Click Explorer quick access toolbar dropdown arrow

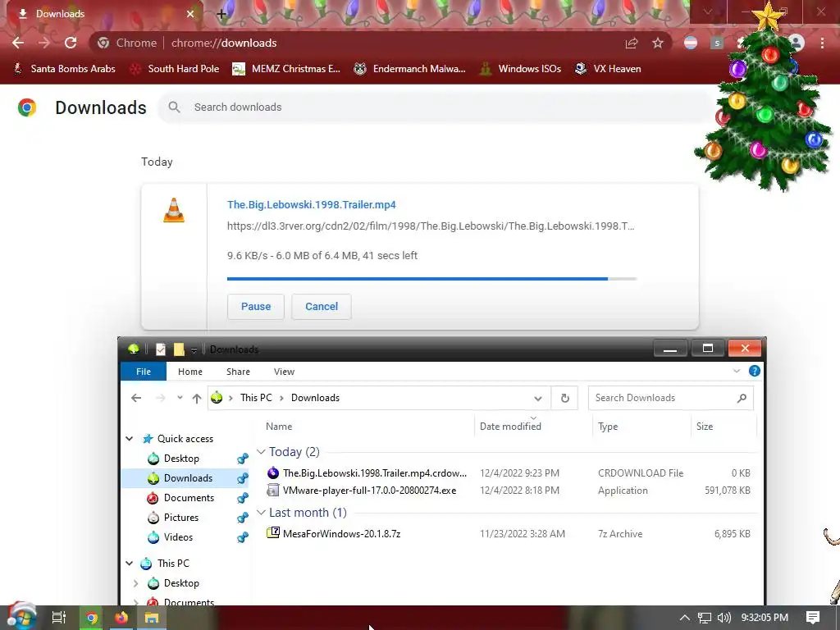(x=194, y=349)
